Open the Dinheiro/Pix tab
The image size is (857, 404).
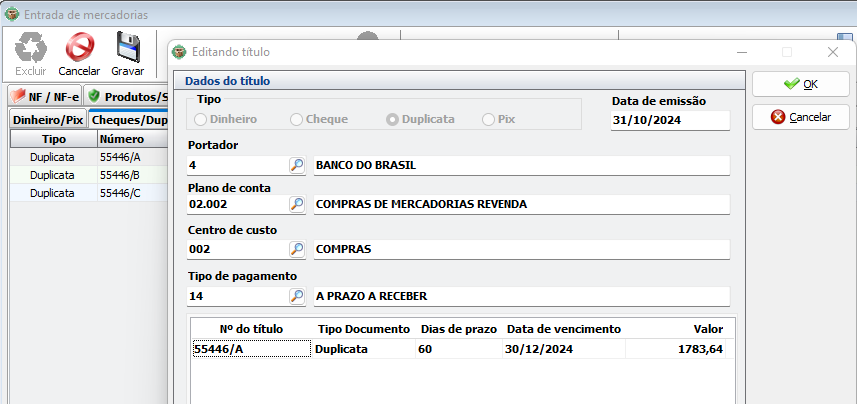click(x=48, y=120)
